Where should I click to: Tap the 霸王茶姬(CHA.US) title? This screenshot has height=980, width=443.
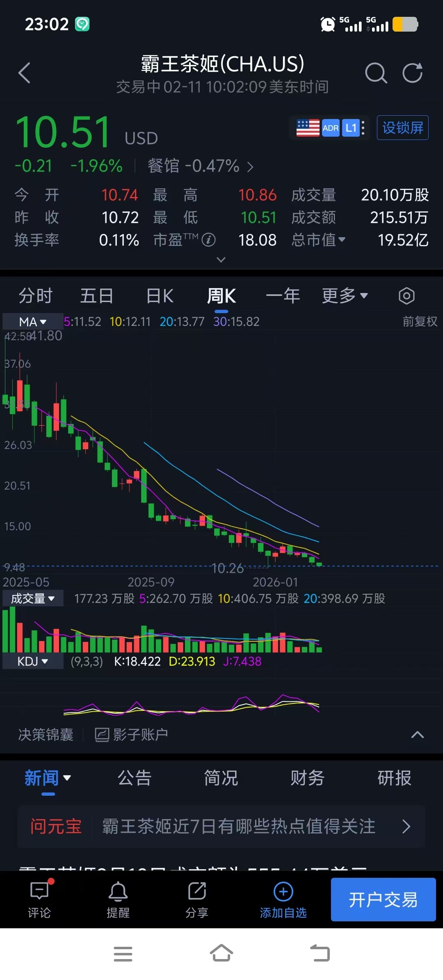tap(222, 64)
